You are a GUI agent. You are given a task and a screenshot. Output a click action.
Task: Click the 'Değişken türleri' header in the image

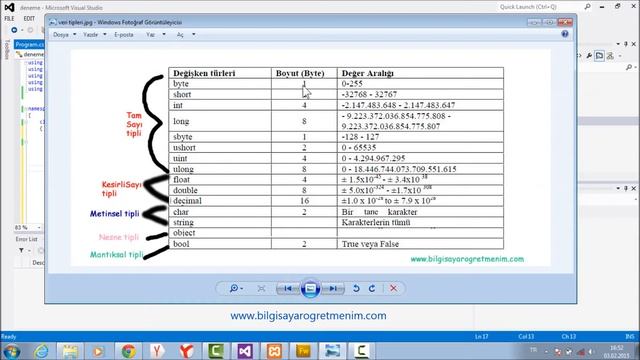tap(204, 73)
